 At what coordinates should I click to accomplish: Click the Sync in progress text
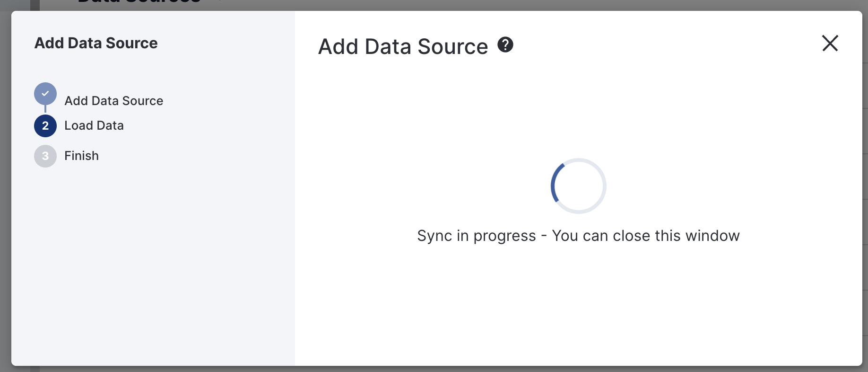[x=476, y=236]
